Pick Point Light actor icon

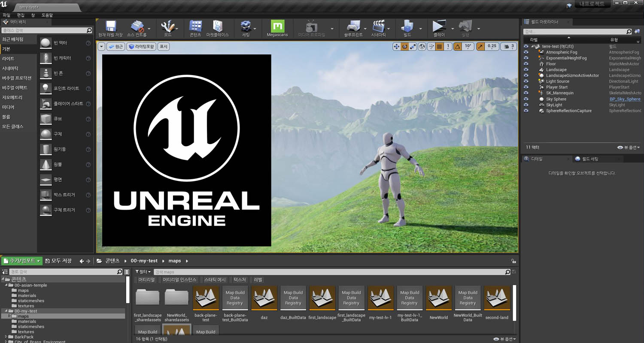click(x=46, y=88)
